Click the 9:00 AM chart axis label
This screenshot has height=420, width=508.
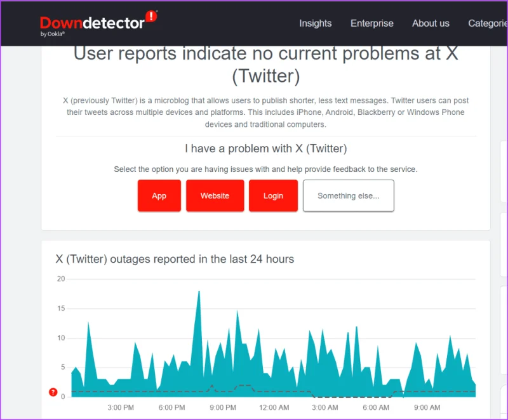427,408
